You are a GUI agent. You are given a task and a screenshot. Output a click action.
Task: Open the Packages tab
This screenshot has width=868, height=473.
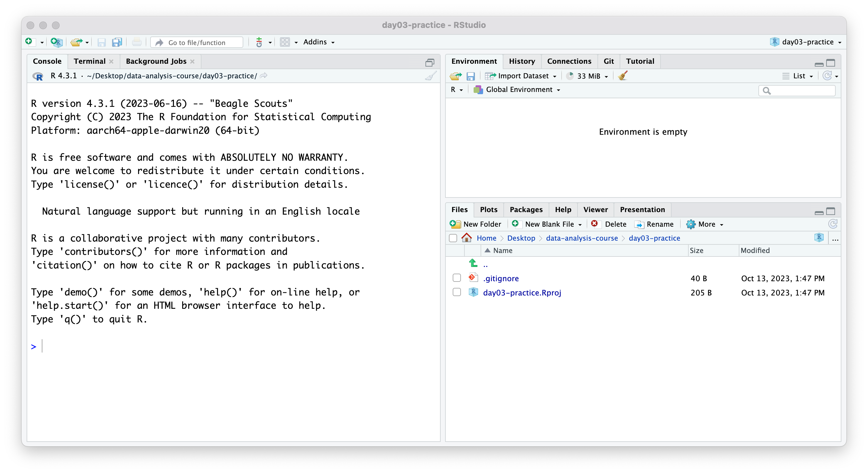coord(526,209)
